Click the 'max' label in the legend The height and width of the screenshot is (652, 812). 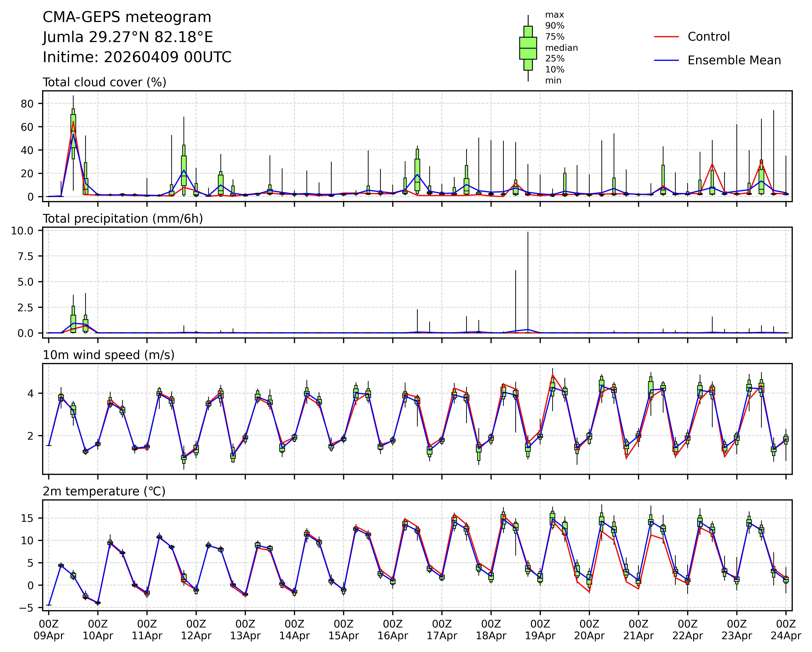[554, 15]
